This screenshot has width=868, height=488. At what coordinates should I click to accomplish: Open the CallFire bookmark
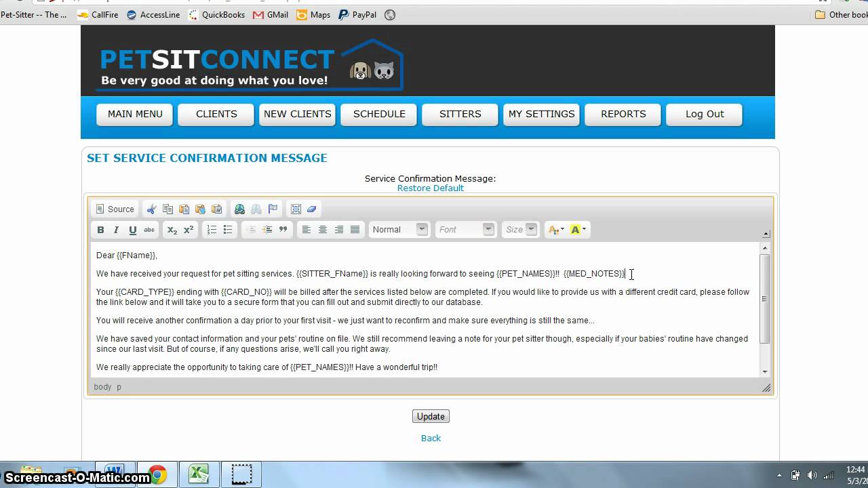(x=98, y=15)
